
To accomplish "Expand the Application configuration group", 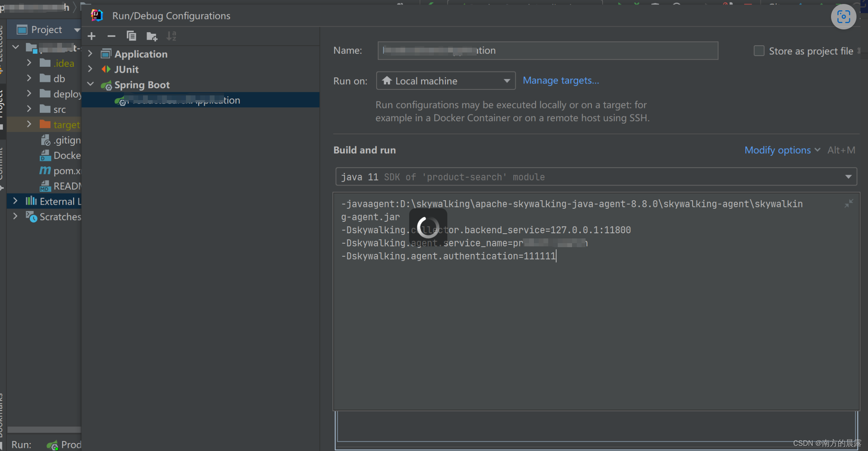I will [x=91, y=54].
